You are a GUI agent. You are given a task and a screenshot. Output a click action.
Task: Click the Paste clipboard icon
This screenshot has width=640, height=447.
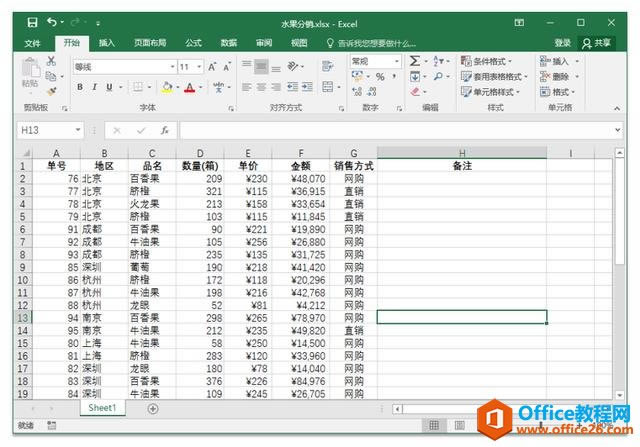tap(31, 67)
